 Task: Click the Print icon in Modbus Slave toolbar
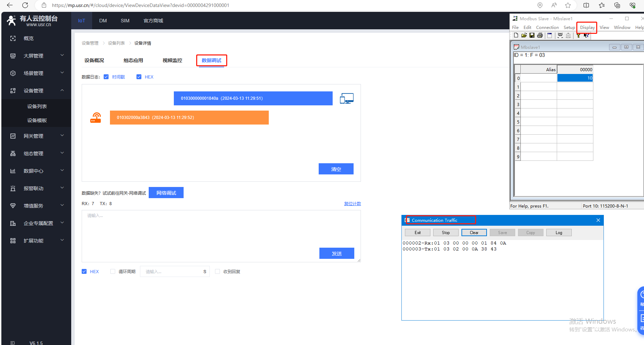(x=540, y=35)
